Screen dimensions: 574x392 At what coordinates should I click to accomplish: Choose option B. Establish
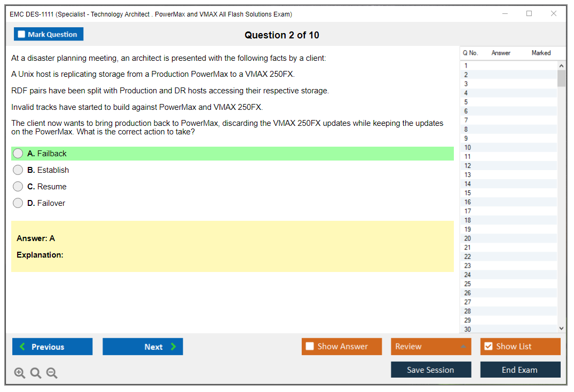pos(18,170)
